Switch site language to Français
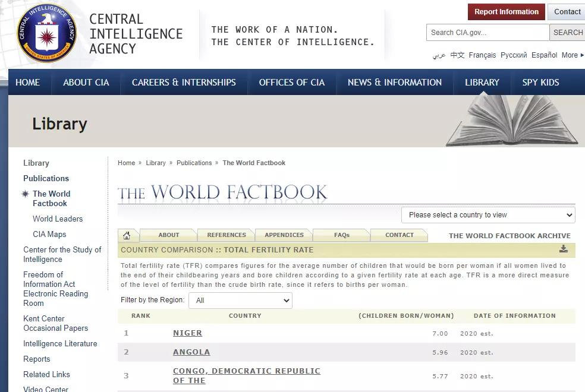This screenshot has width=585, height=392. click(x=482, y=55)
